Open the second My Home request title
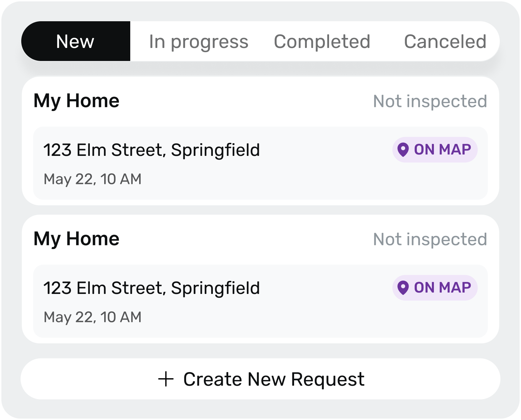Viewport: 521px width, 420px height. pos(76,239)
